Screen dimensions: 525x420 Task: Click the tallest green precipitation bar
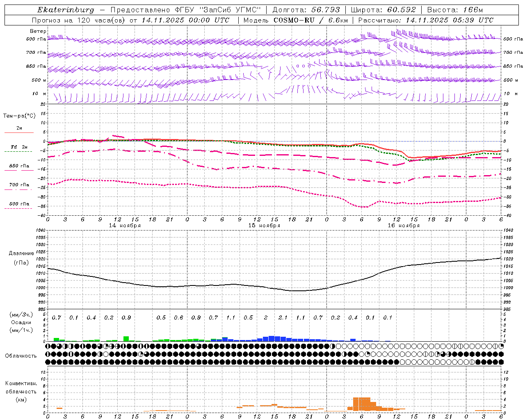point(126,339)
